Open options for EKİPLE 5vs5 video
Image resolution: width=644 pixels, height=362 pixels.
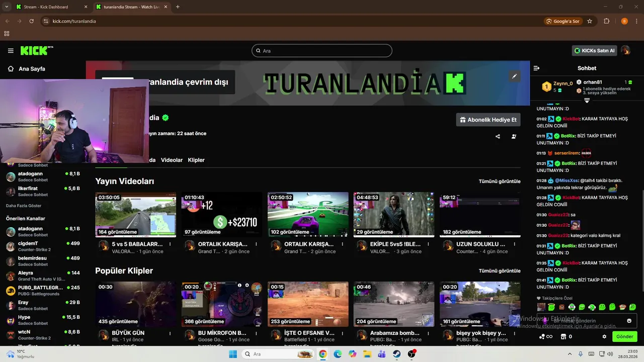point(428,244)
